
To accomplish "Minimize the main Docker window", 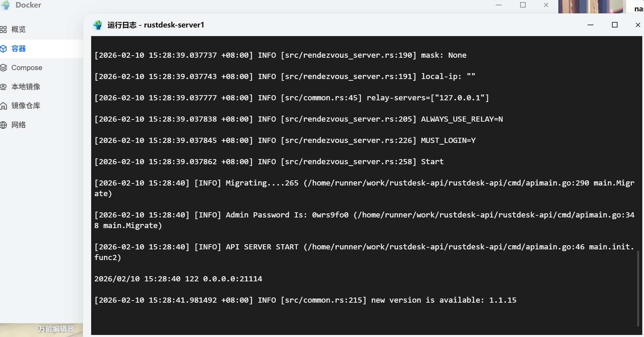I will (498, 5).
